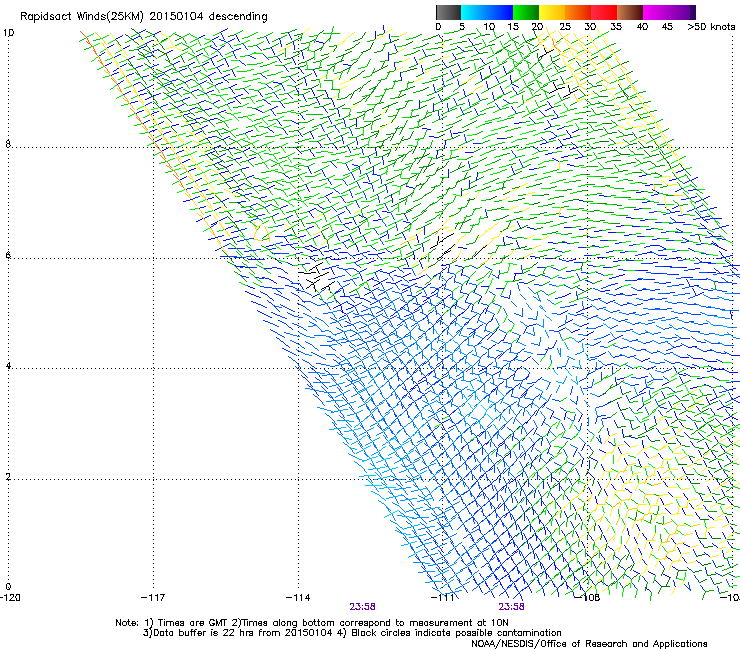Click the latitude axis label '6'
This screenshot has width=740, height=650.
(x=8, y=255)
